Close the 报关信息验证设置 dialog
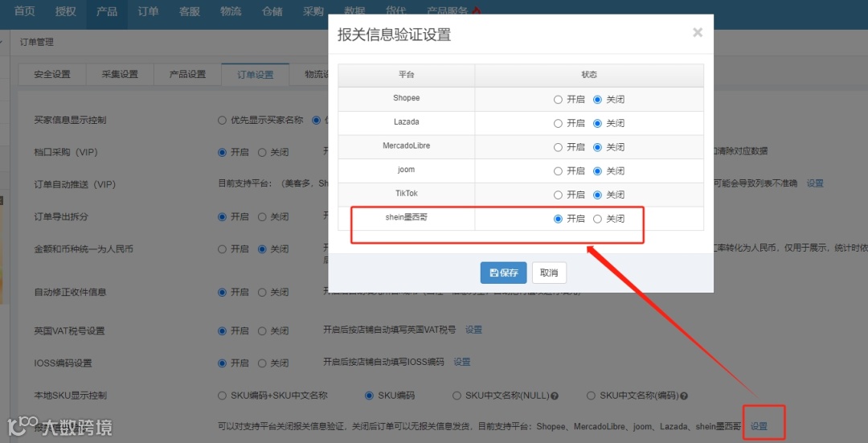Viewport: 868px width, 443px height. (698, 33)
